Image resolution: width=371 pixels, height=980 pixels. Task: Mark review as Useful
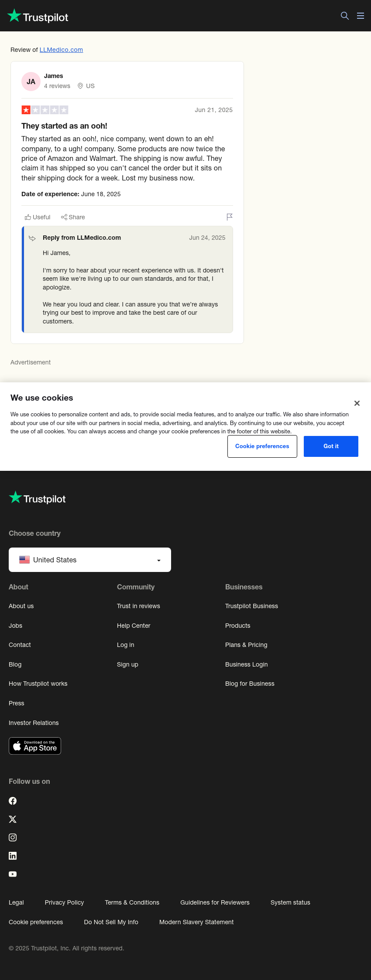38,217
